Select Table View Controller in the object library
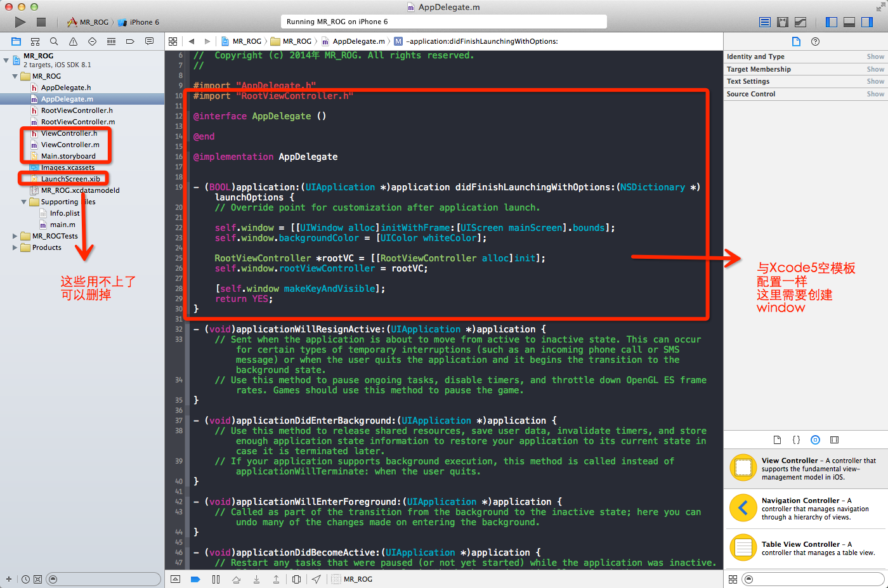Viewport: 888px width, 588px height. pyautogui.click(x=806, y=548)
